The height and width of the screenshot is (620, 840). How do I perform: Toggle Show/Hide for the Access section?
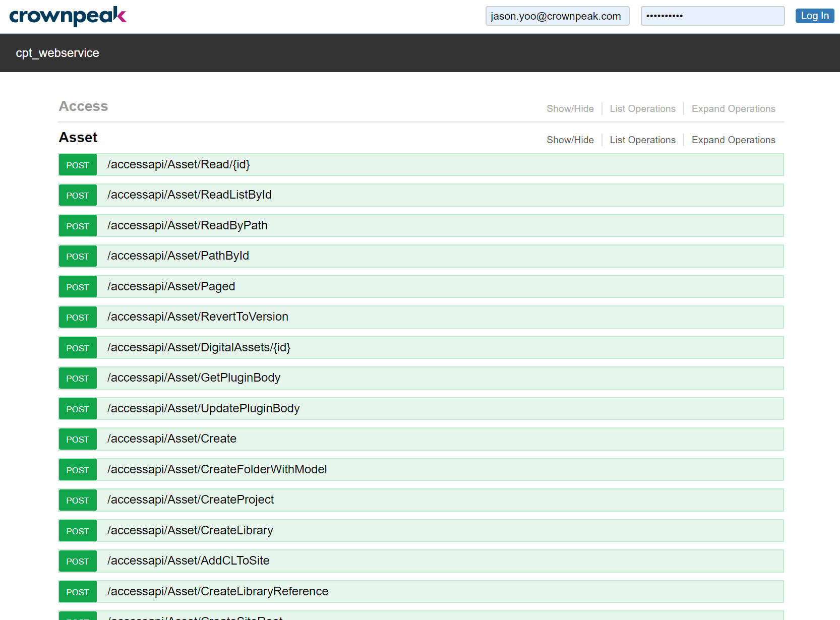click(x=570, y=109)
